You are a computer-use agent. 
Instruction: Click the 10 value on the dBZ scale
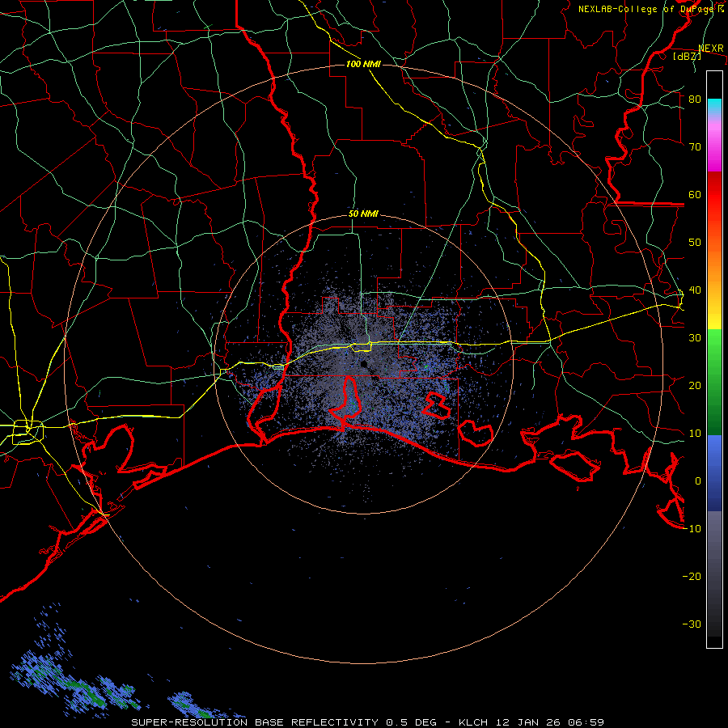click(695, 434)
